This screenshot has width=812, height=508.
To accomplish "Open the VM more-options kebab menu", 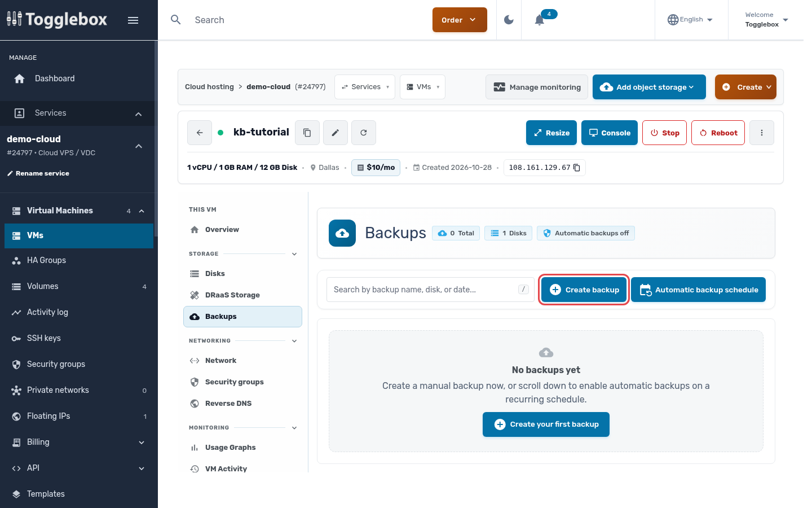I will (x=762, y=133).
